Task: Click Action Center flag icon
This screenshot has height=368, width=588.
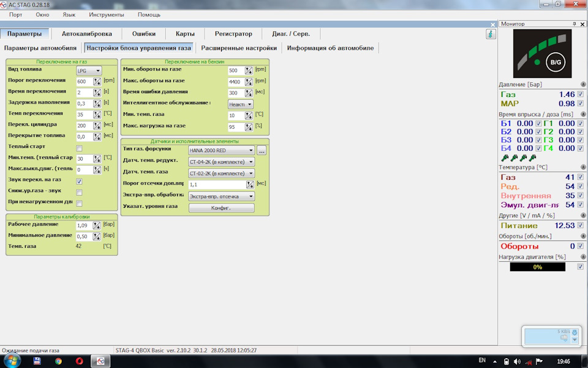Action: (x=539, y=361)
